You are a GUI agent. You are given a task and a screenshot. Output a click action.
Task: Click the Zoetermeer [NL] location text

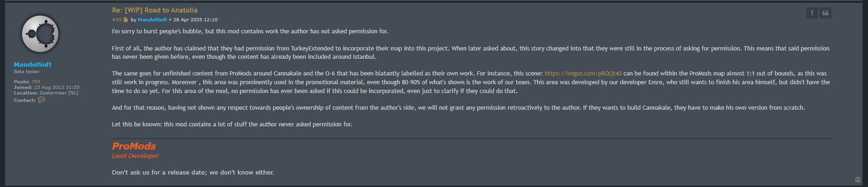[x=59, y=93]
